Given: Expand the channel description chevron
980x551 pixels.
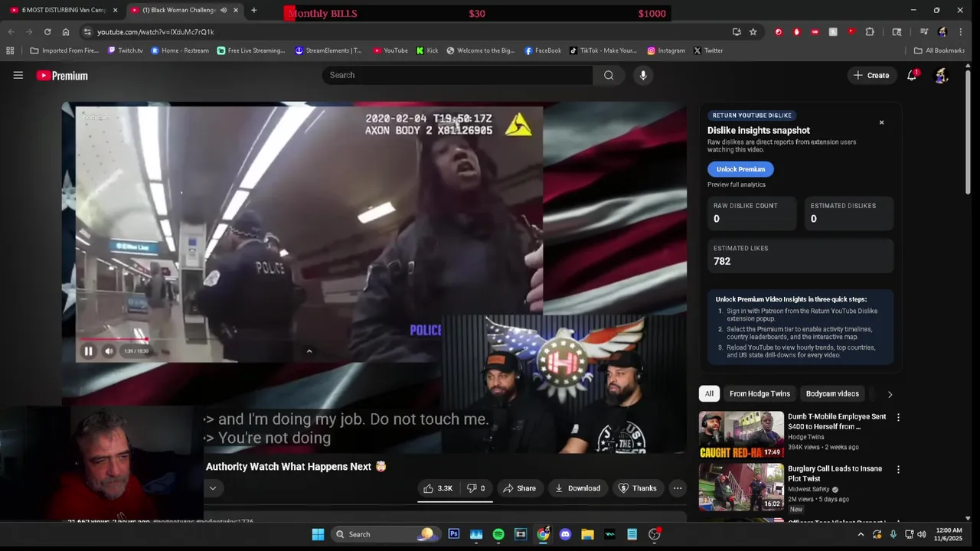Looking at the screenshot, I should 213,488.
